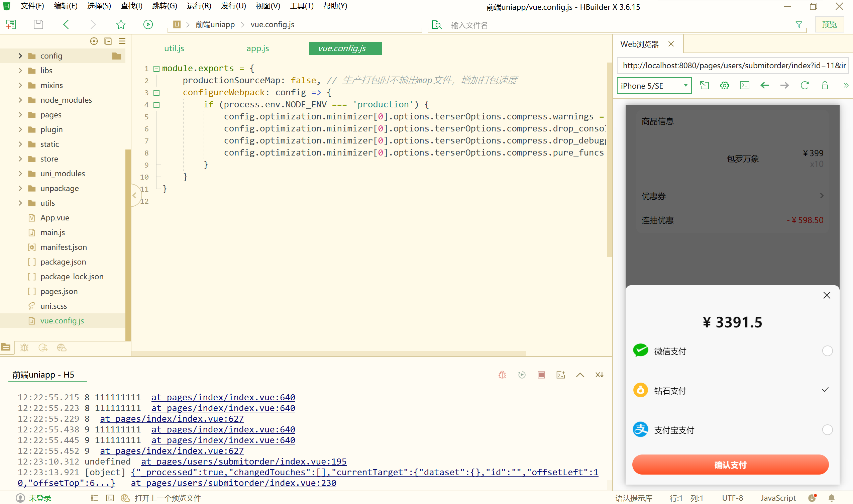Click the stop run red square icon
Image resolution: width=853 pixels, height=504 pixels.
(x=541, y=375)
